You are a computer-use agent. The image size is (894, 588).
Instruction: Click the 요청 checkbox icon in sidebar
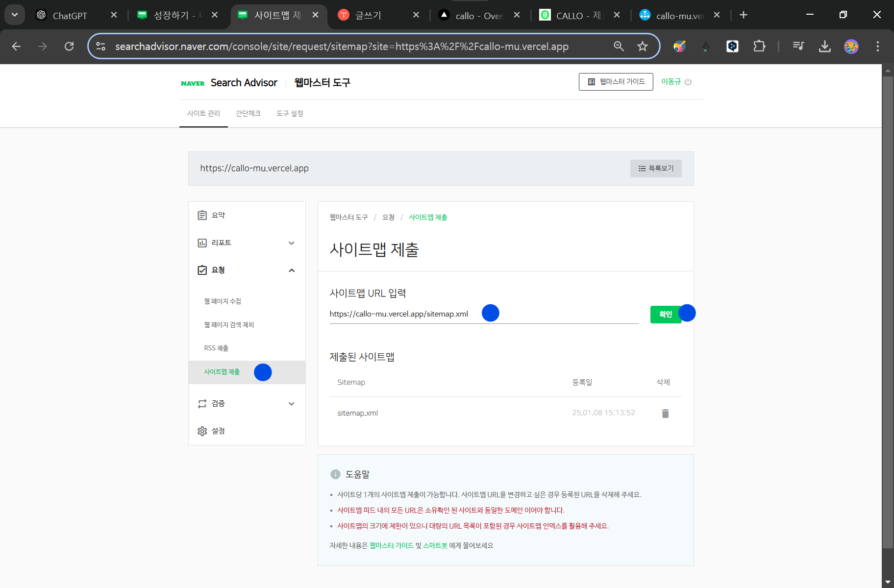[202, 270]
